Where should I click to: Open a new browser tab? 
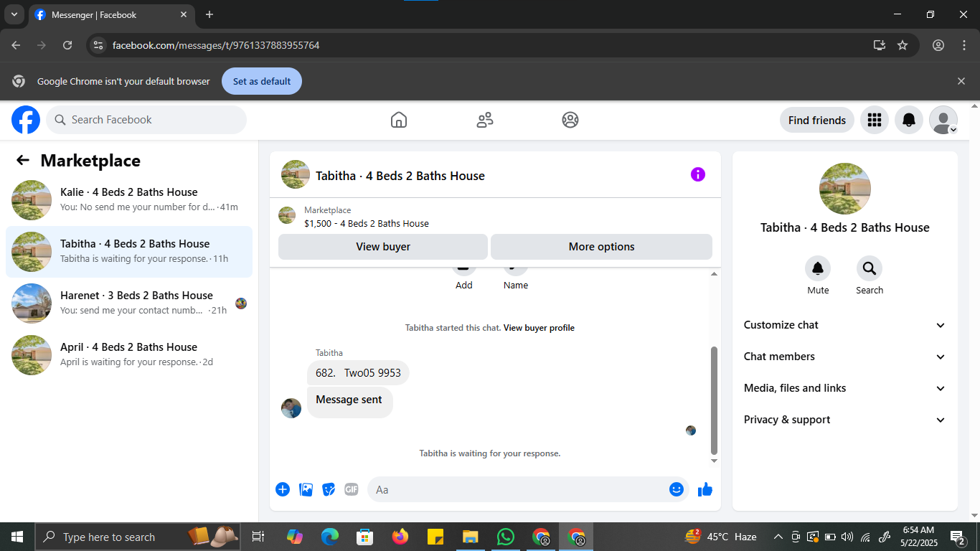(209, 14)
